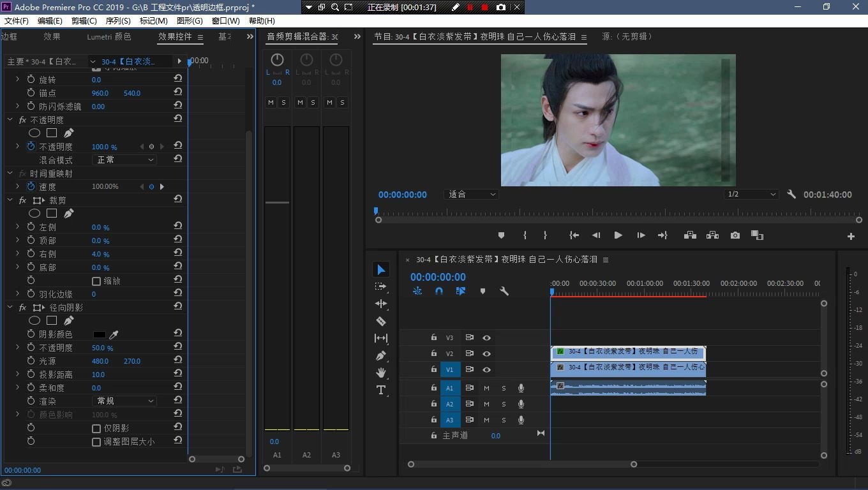Open the playback resolution 1/2 dropdown

[x=752, y=194]
